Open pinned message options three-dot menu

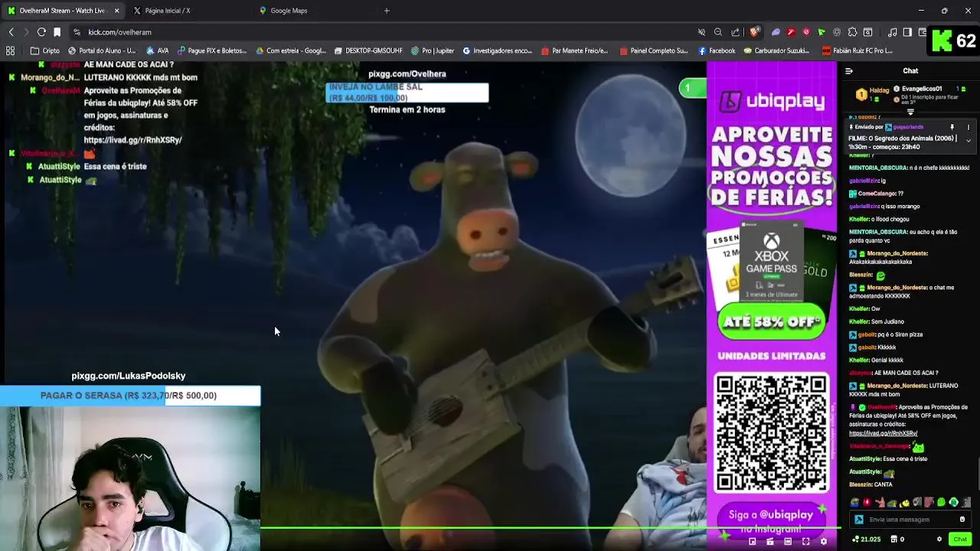(x=968, y=127)
